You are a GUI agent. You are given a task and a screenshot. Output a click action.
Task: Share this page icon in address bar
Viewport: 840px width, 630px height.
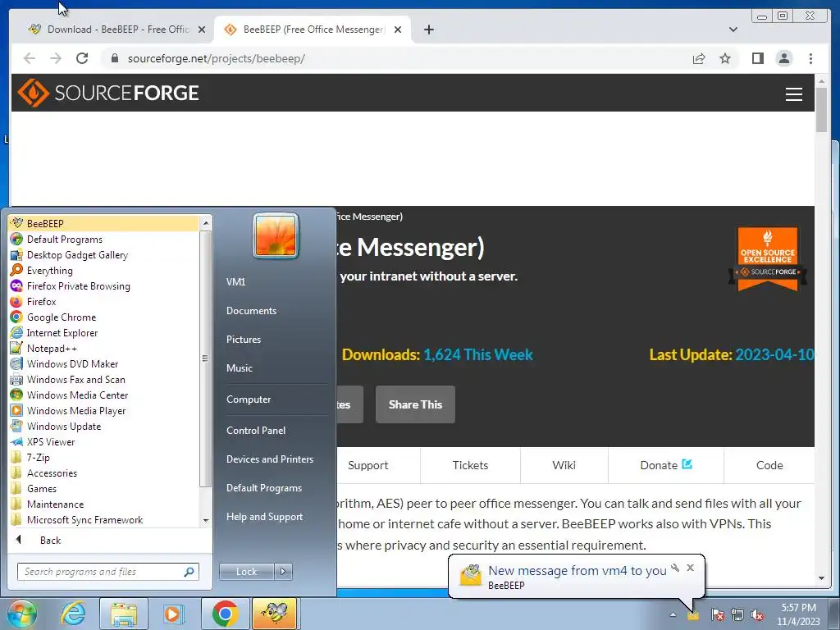(x=699, y=58)
